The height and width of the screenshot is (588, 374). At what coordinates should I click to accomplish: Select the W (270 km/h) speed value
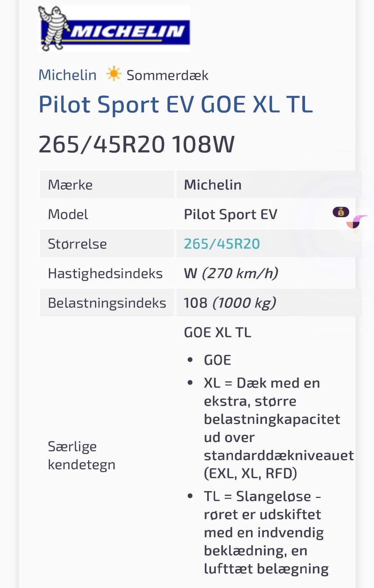(x=231, y=274)
